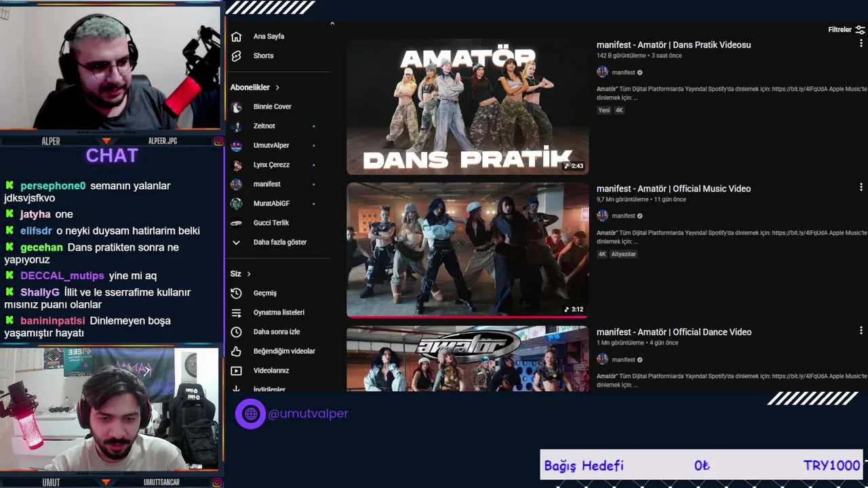Open manifest channel avatar in sidebar

[x=236, y=184]
